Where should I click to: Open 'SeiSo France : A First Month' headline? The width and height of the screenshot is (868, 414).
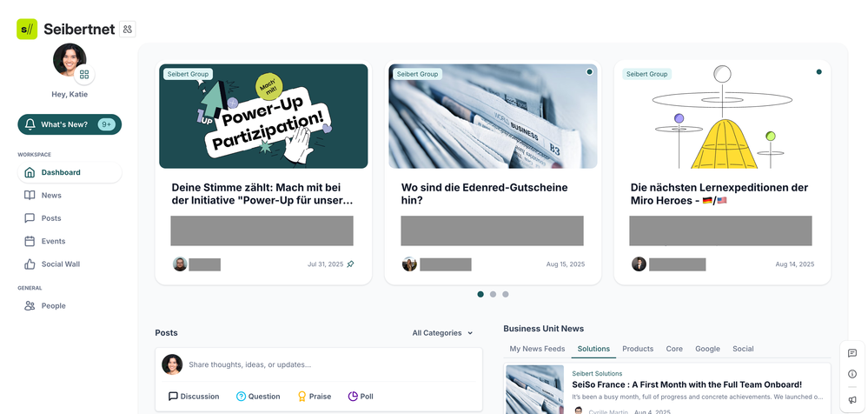686,384
